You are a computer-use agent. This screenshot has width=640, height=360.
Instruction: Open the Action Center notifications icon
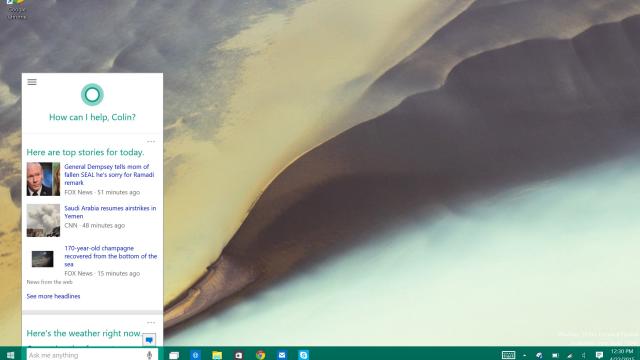tap(599, 355)
